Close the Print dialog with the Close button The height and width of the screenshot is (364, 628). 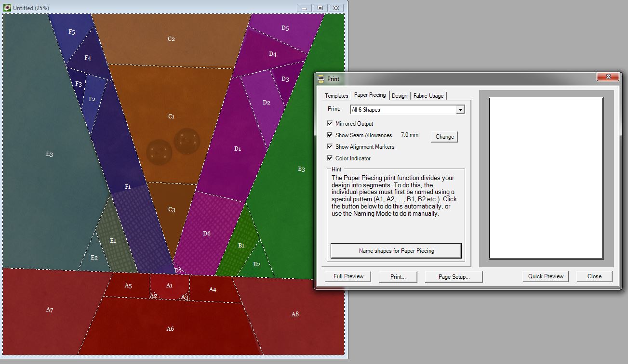click(594, 276)
